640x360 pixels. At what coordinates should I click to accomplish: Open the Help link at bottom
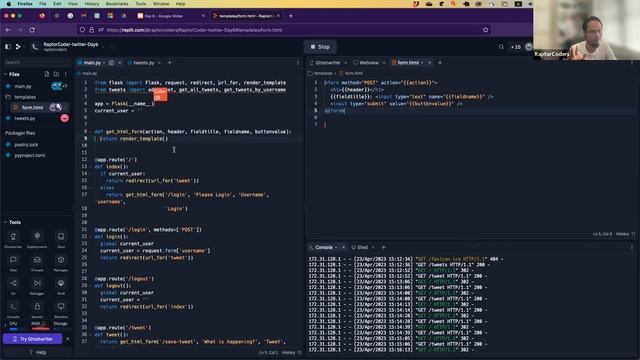click(x=38, y=352)
